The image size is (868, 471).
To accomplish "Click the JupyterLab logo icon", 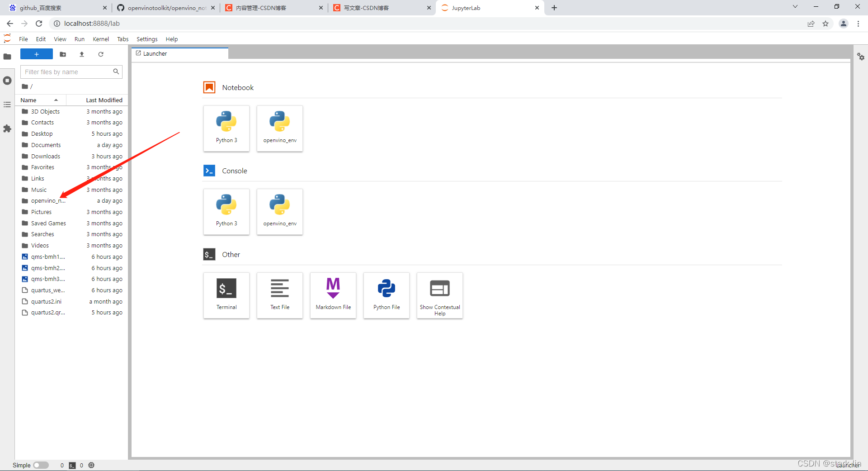I will tap(7, 38).
